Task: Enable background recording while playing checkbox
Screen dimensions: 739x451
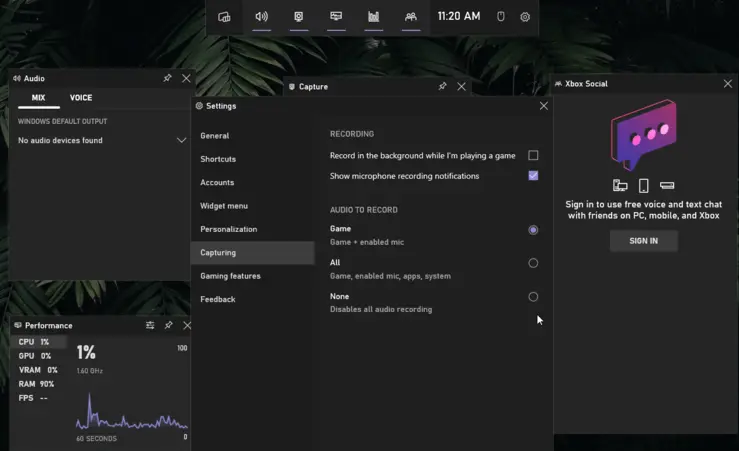Action: pos(533,156)
